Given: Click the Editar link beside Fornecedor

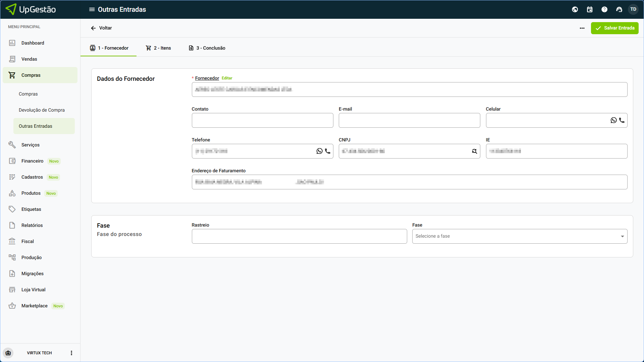Looking at the screenshot, I should [227, 78].
